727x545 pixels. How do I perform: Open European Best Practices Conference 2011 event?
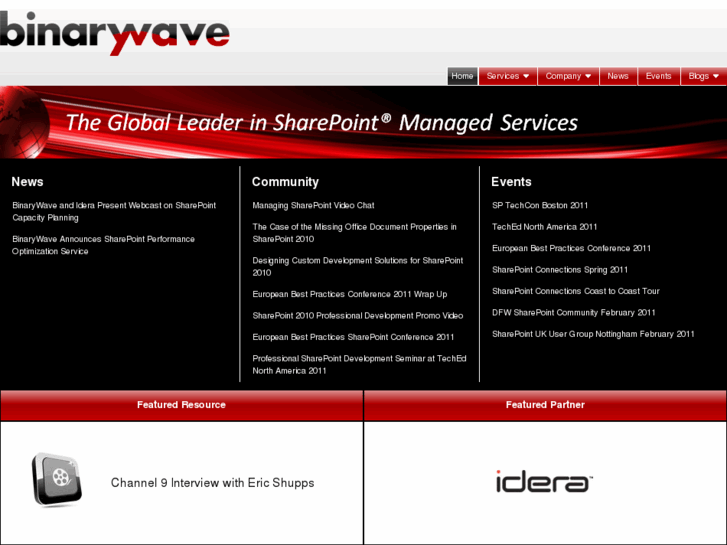572,248
